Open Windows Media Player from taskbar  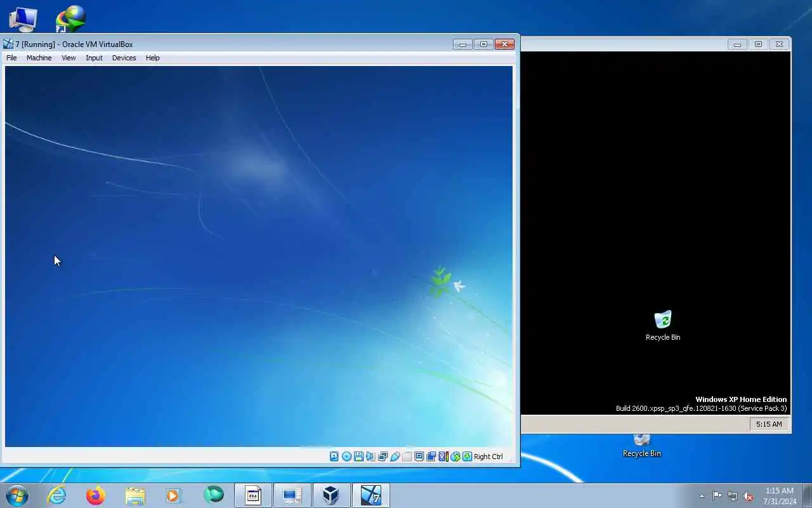(174, 495)
